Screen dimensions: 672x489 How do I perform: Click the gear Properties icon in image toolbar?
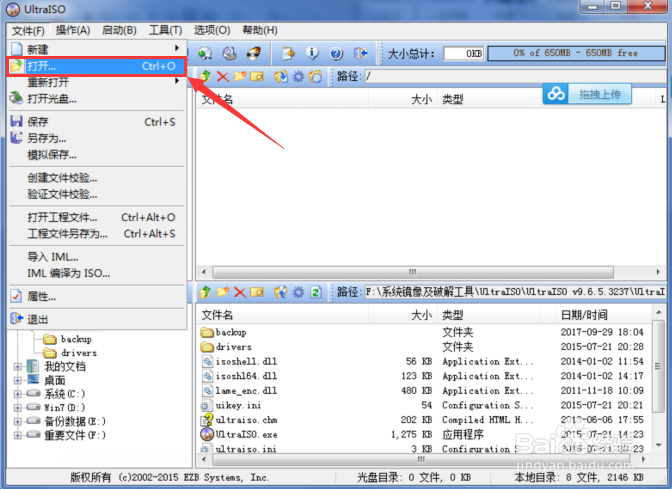click(x=298, y=76)
